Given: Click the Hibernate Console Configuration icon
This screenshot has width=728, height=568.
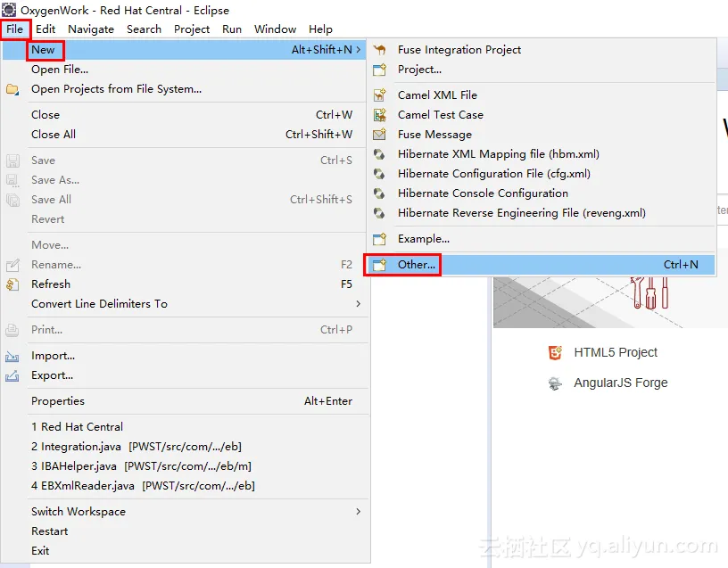Looking at the screenshot, I should pyautogui.click(x=379, y=193).
